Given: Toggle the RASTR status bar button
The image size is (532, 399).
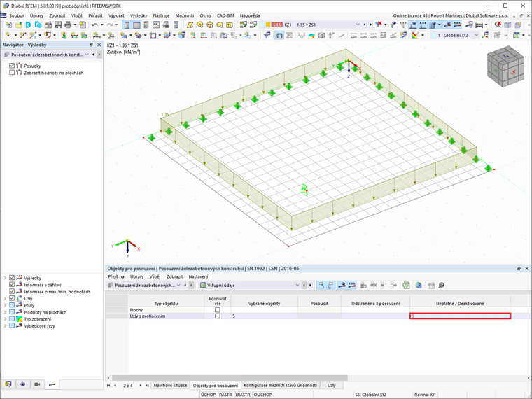Looking at the screenshot, I should tap(225, 395).
